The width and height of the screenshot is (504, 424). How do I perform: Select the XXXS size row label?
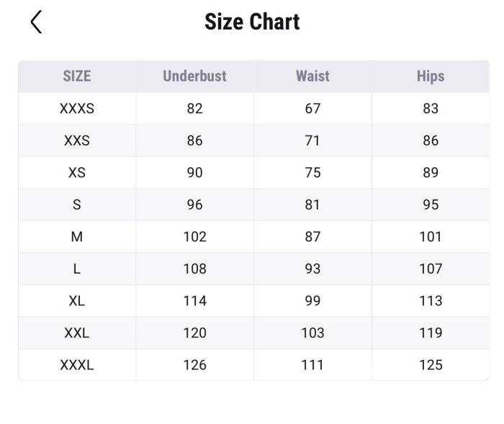77,109
